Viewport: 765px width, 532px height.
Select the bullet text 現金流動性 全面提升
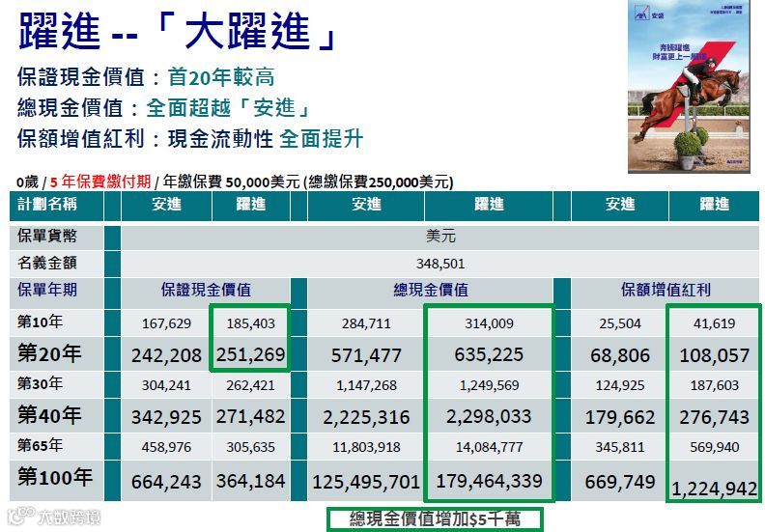point(266,138)
